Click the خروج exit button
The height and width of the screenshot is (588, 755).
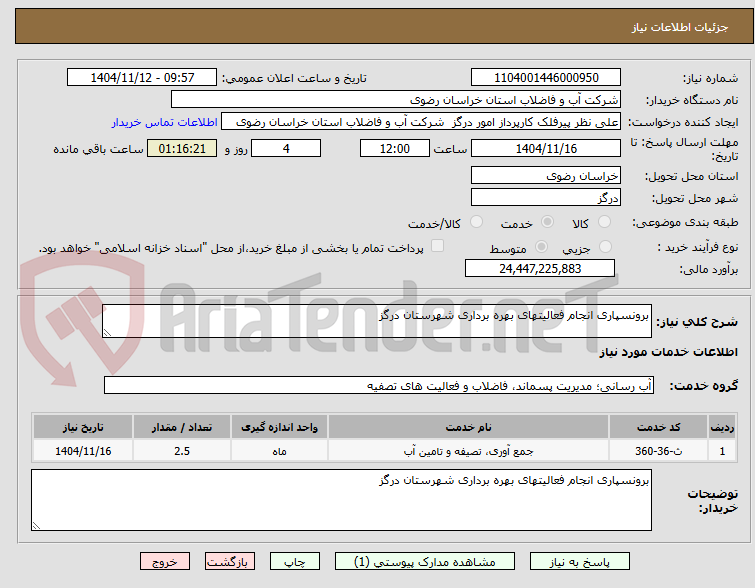coord(165,562)
